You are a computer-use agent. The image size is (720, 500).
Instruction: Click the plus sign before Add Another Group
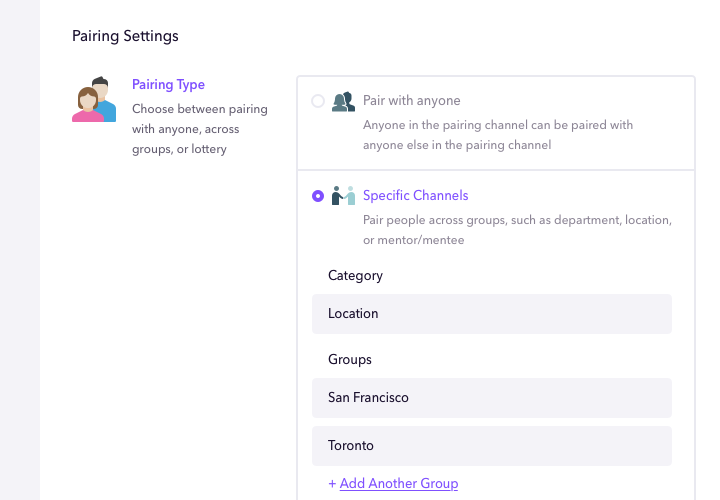[x=332, y=483]
